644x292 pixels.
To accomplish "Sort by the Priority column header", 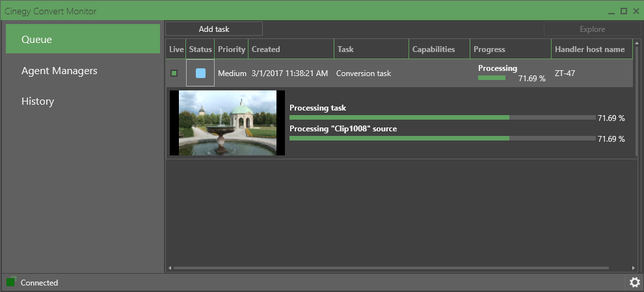I will tap(231, 49).
